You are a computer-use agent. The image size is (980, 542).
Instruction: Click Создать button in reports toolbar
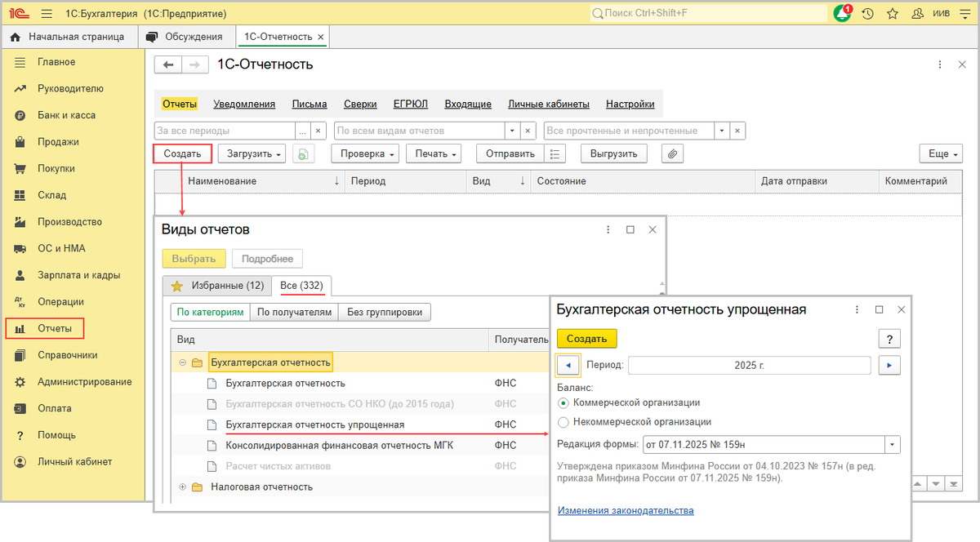point(182,153)
